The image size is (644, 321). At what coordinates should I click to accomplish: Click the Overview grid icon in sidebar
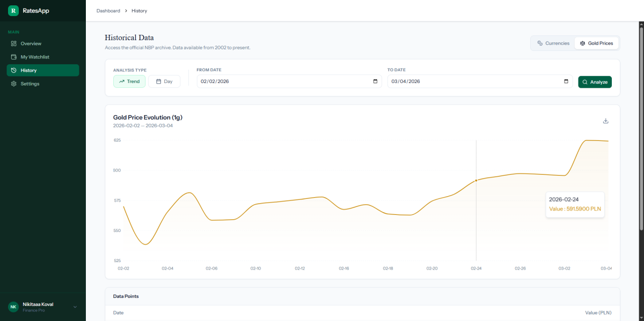pyautogui.click(x=14, y=43)
